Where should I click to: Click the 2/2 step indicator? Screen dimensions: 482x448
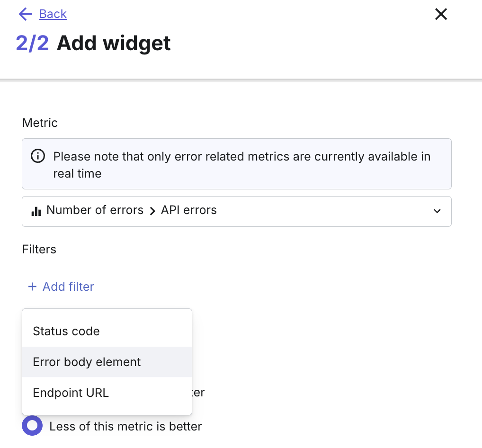[32, 44]
